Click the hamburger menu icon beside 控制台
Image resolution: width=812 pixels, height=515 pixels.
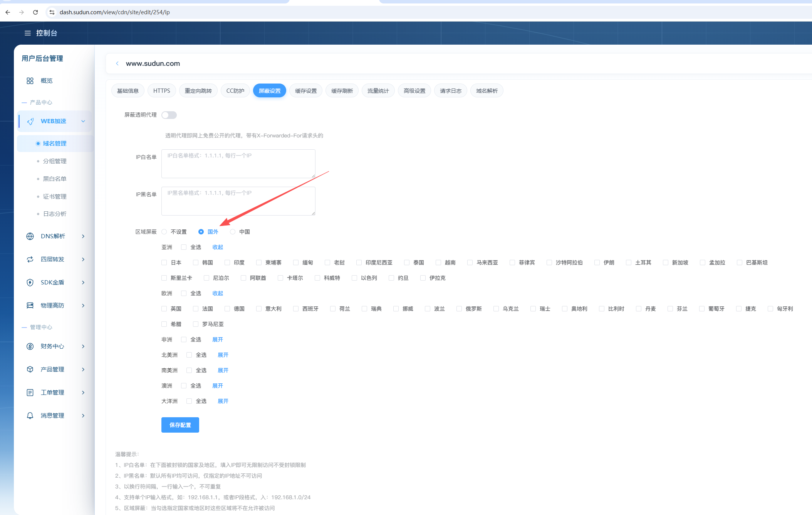pos(28,33)
